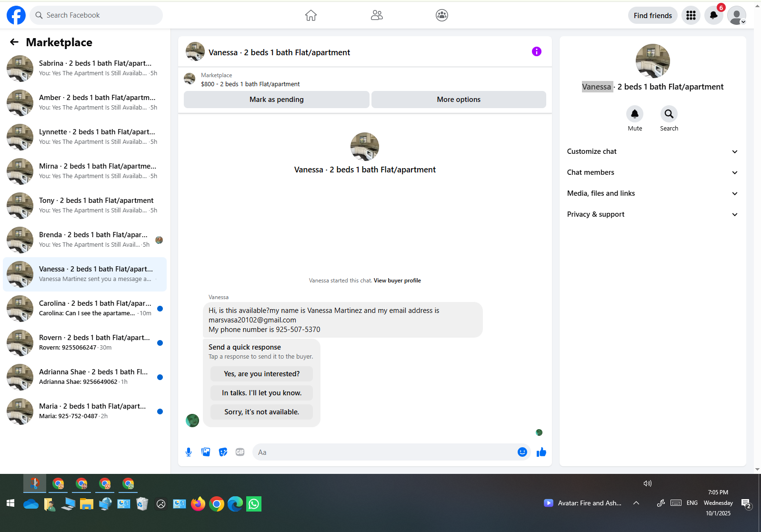Select the ENG input language indicator

tap(692, 503)
